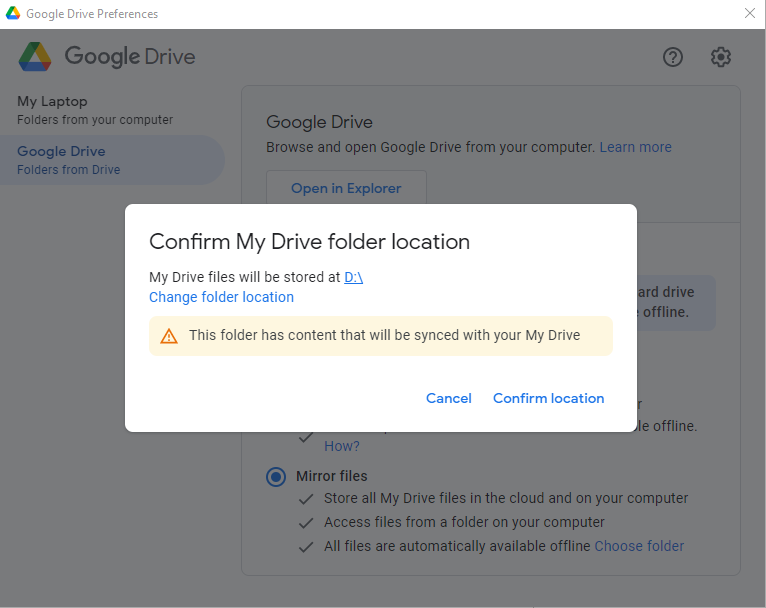
Task: Cancel the folder location dialog
Action: tap(448, 398)
